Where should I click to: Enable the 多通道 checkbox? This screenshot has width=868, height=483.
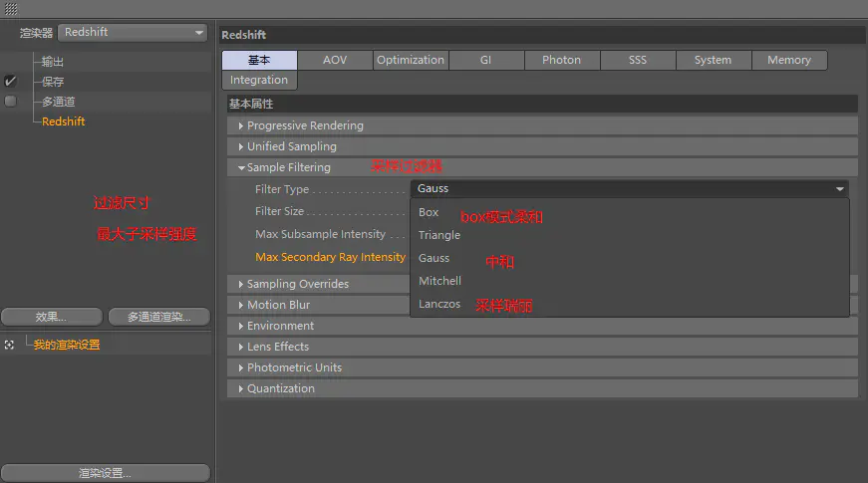coord(11,102)
